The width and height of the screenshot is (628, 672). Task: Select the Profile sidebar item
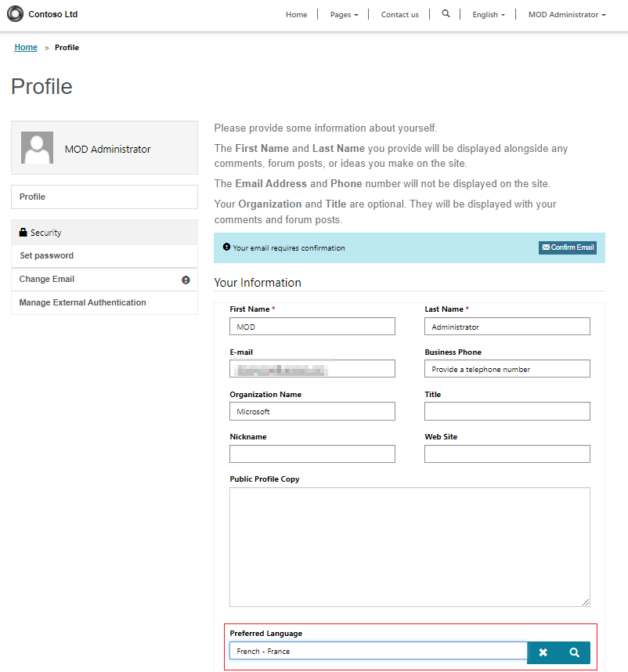[x=104, y=197]
